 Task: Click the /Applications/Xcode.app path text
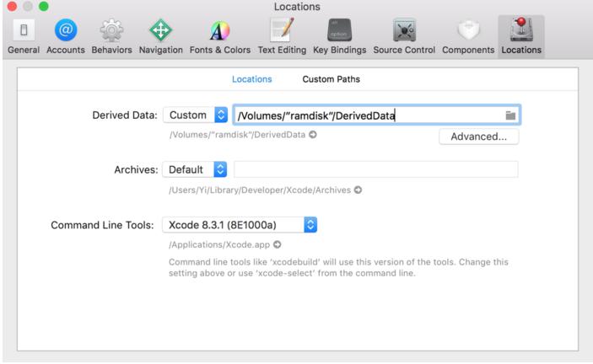(219, 244)
